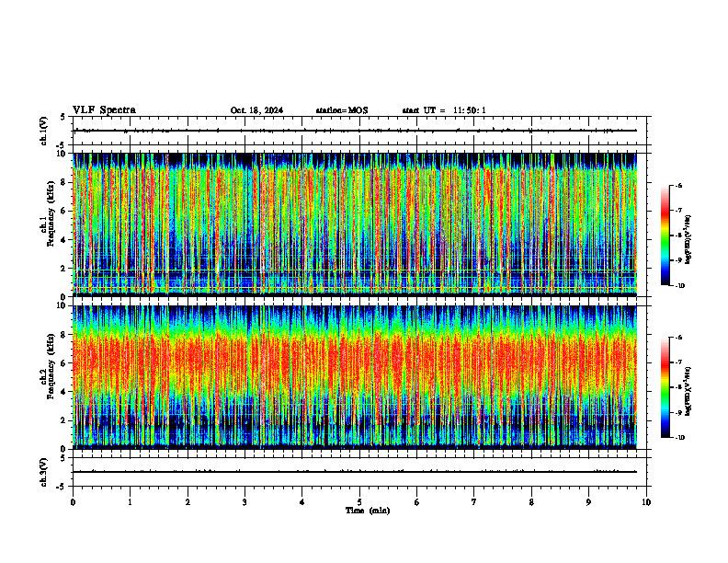
Task: Click the time axis tick label 9
Action: [588, 502]
